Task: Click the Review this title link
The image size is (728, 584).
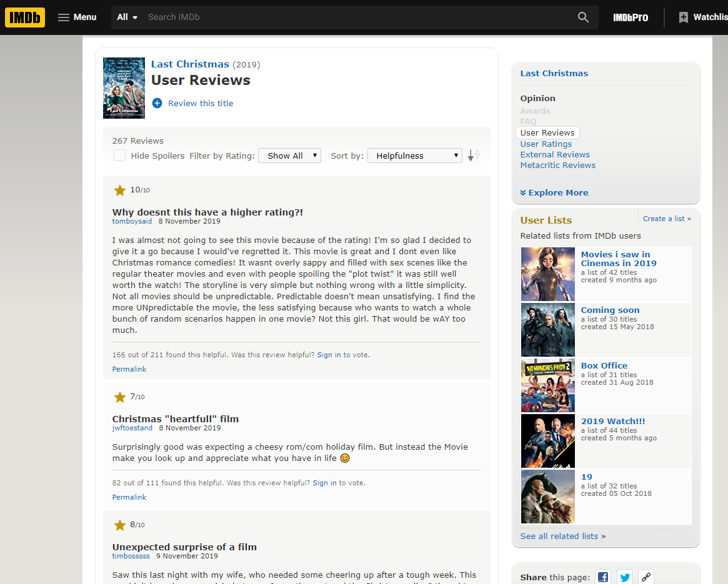Action: click(201, 103)
